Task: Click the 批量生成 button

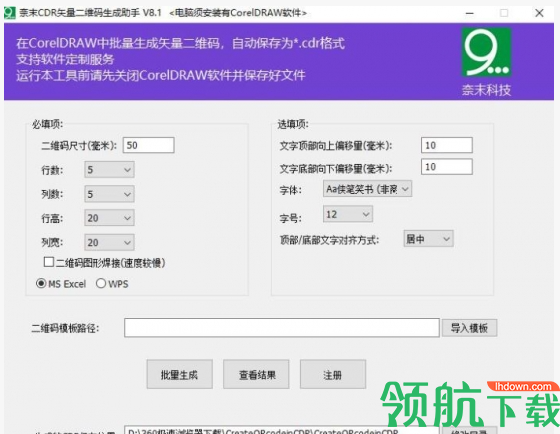Action: pos(179,374)
